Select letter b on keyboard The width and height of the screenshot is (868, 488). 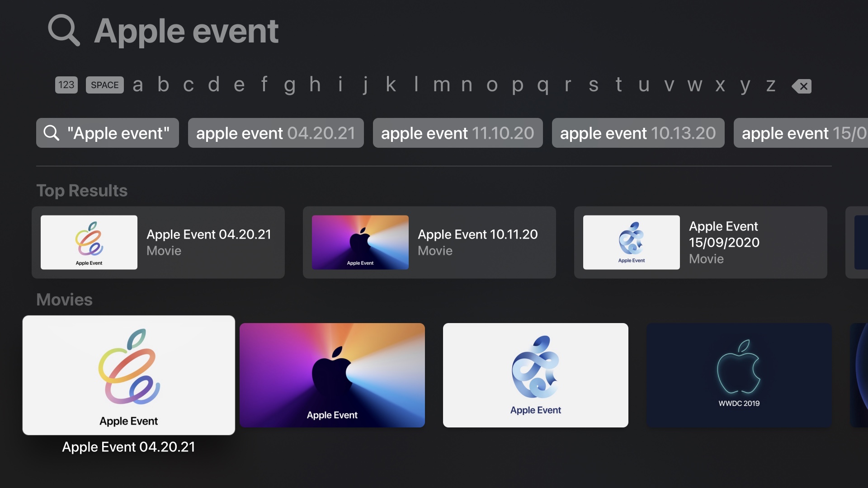click(163, 84)
